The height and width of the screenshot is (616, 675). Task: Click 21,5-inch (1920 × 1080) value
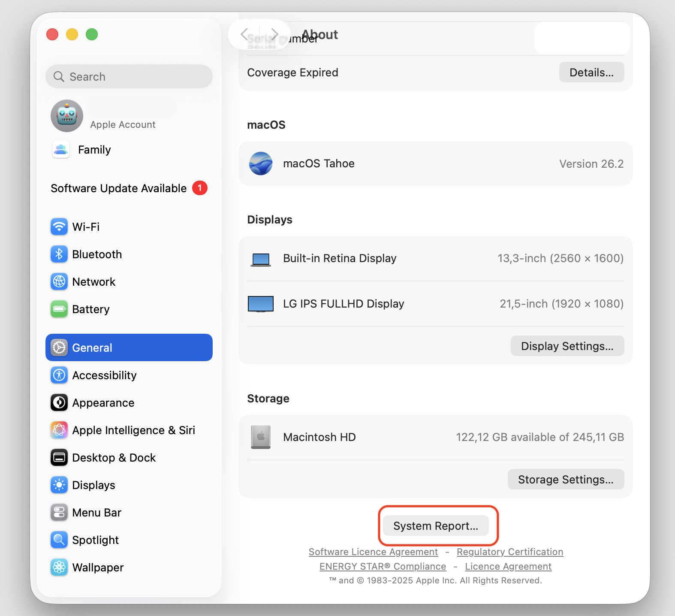tap(562, 304)
